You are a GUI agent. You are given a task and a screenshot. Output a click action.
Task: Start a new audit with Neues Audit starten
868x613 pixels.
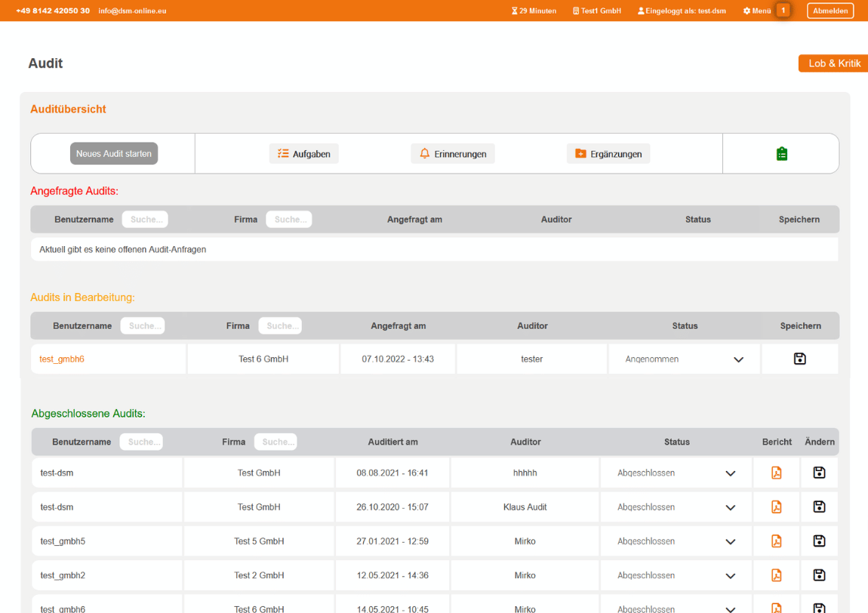tap(114, 154)
